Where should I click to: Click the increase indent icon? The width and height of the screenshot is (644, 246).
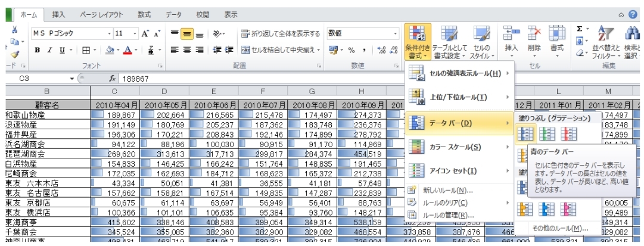click(x=229, y=50)
